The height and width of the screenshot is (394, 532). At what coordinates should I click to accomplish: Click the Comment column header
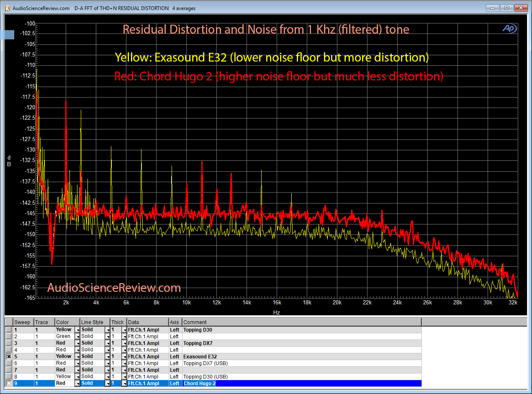(302, 322)
